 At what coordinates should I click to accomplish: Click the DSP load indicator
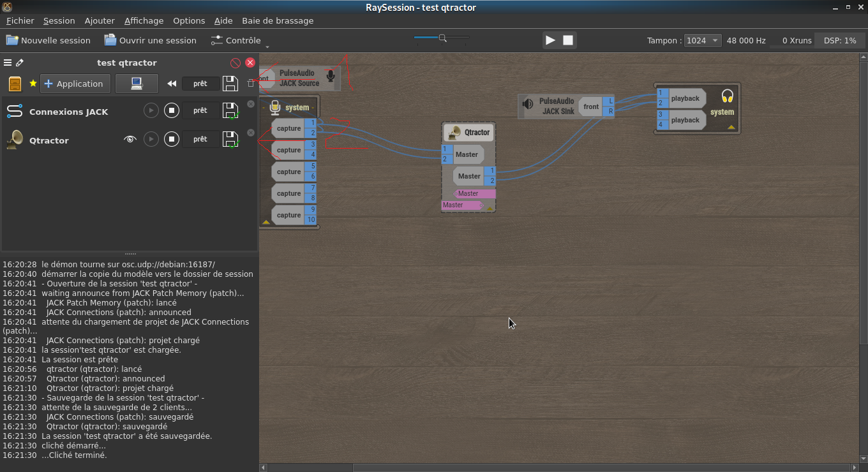point(840,40)
